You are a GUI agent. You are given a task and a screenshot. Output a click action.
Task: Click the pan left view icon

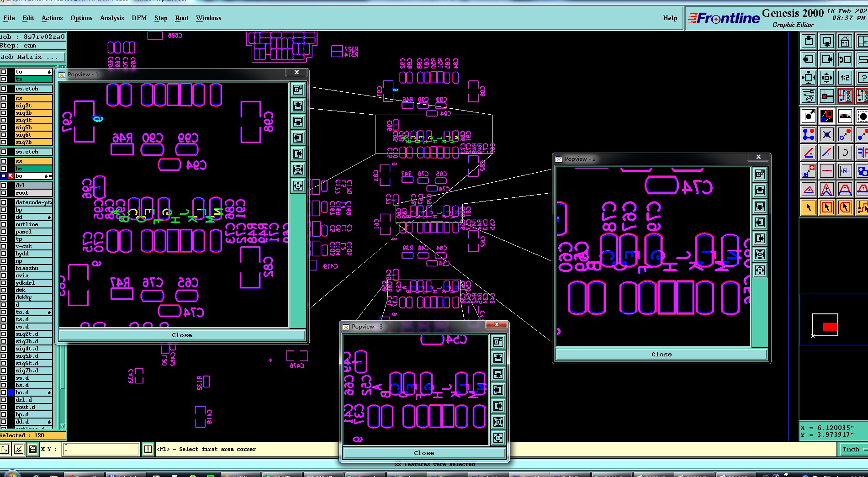809,59
